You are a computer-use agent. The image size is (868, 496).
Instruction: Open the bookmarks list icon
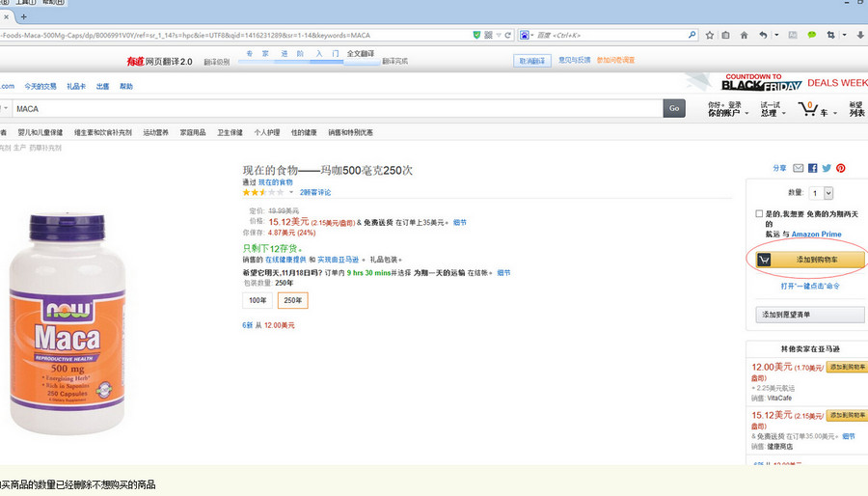725,35
